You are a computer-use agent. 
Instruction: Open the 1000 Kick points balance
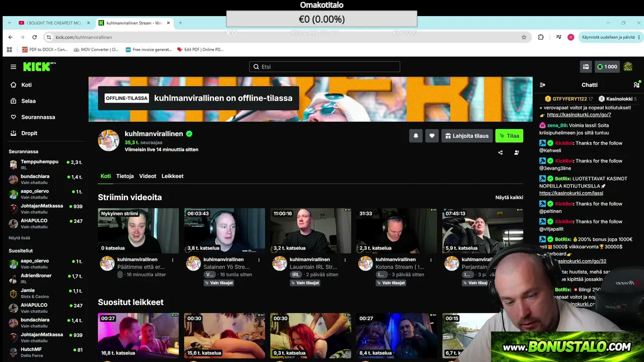pos(607,67)
